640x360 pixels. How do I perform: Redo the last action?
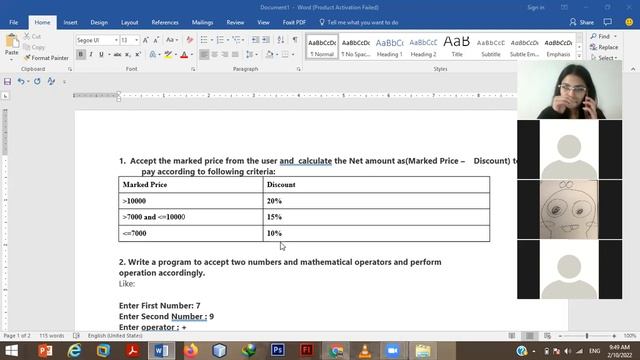coord(37,81)
